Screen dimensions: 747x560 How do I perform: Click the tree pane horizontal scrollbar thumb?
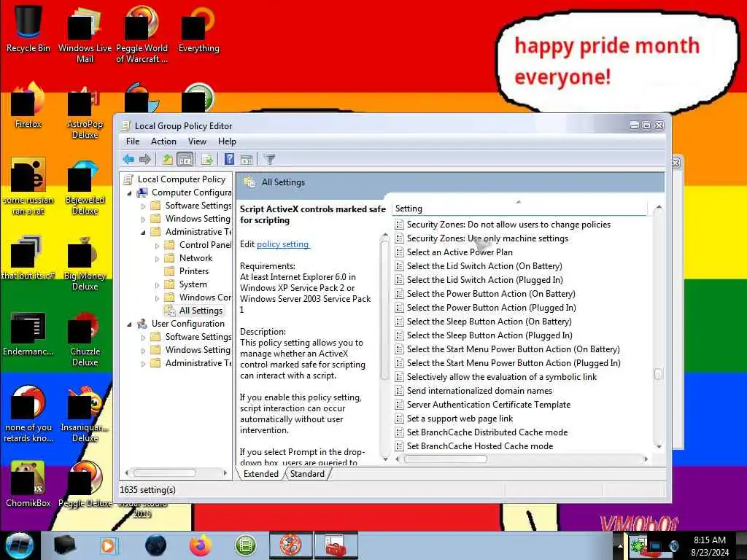164,472
